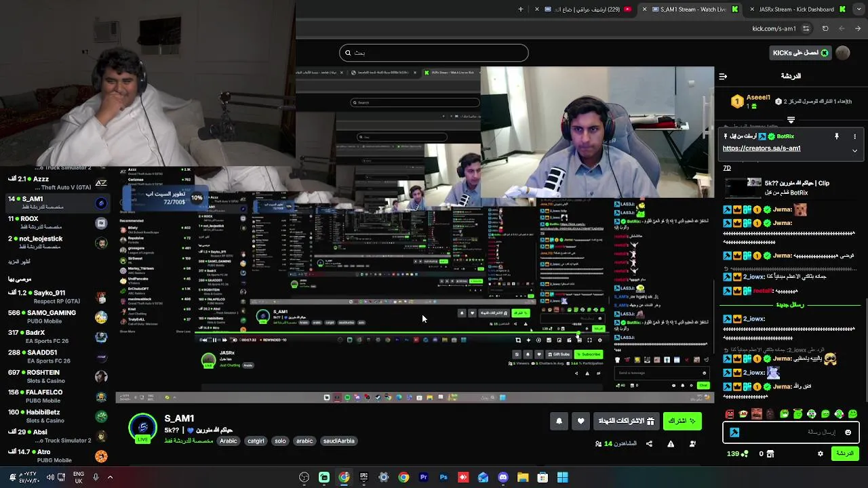
Task: Click the Arabic tag under the stream title
Action: (229, 441)
